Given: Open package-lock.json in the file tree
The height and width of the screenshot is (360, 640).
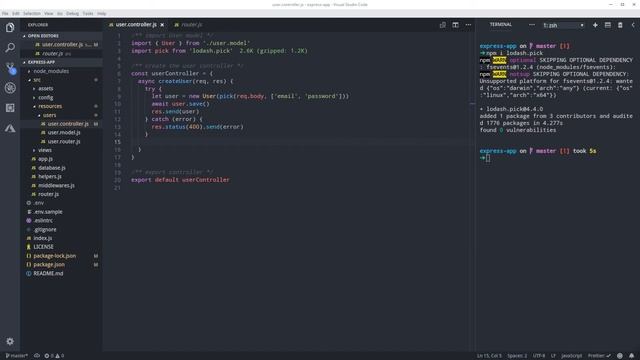Looking at the screenshot, I should 54,256.
